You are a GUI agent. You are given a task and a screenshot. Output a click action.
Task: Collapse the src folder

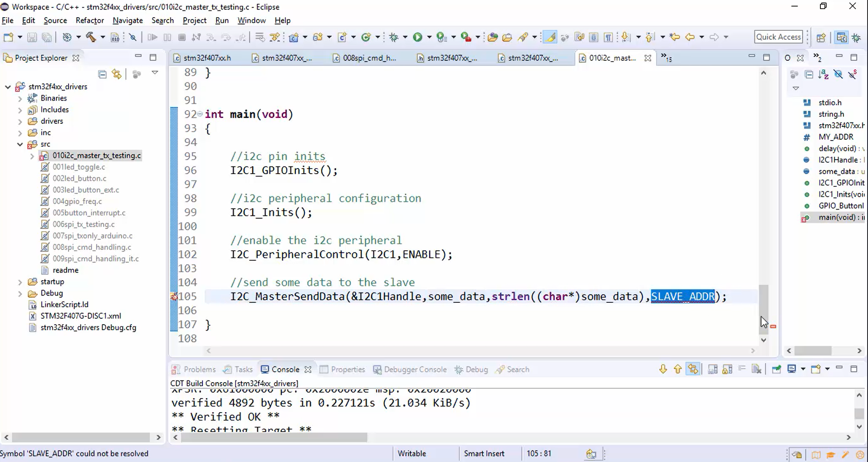click(20, 144)
